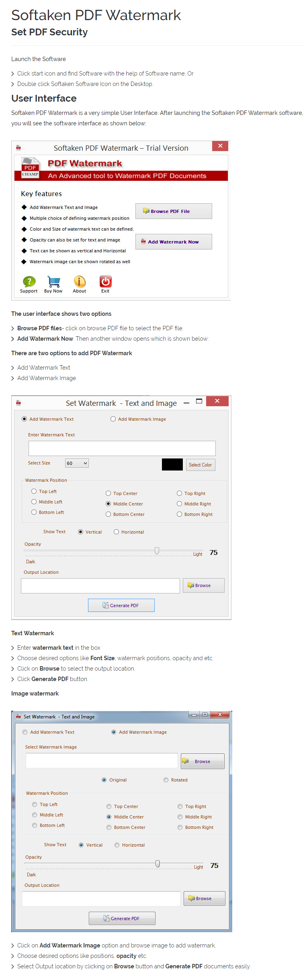Close the Win7-style Set Watermark window
Viewport: 307px width, 980px height.
point(220,714)
